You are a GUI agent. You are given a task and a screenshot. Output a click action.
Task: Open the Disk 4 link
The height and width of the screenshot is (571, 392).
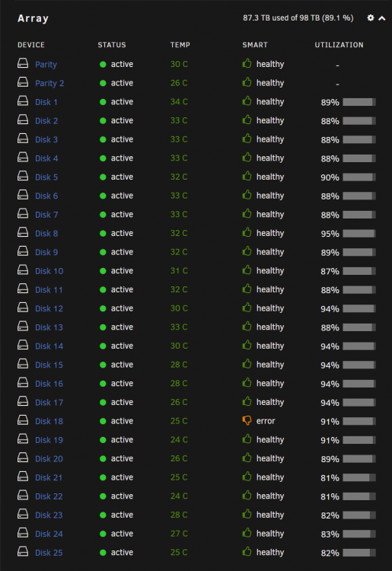(46, 158)
